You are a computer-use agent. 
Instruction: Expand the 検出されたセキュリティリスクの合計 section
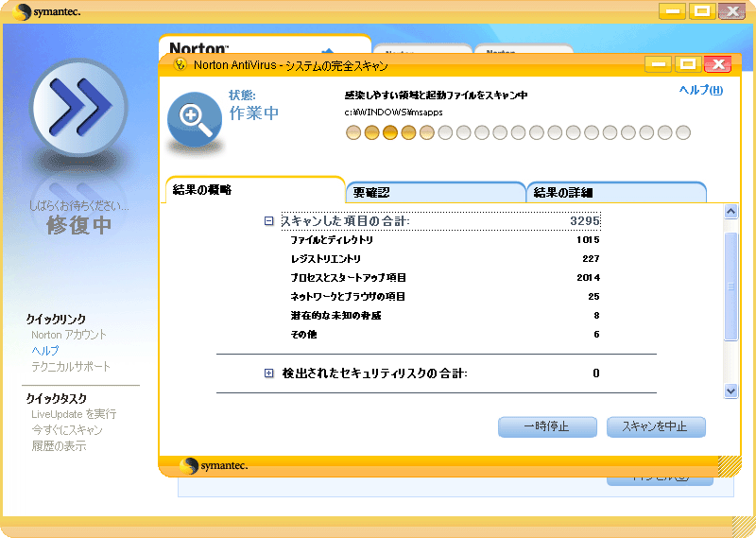269,373
